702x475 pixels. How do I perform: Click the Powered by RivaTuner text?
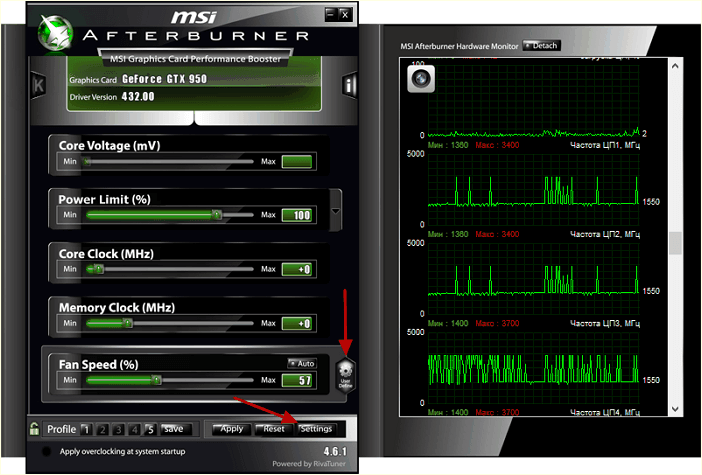coord(309,464)
